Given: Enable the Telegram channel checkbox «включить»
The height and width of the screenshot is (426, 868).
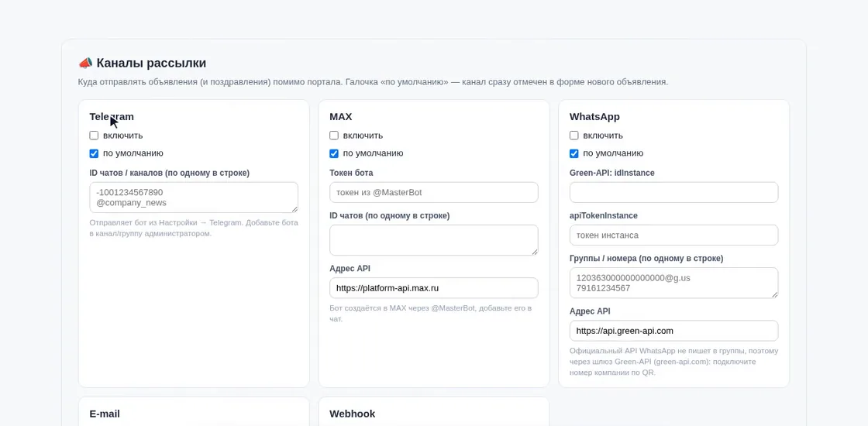Looking at the screenshot, I should pos(94,136).
